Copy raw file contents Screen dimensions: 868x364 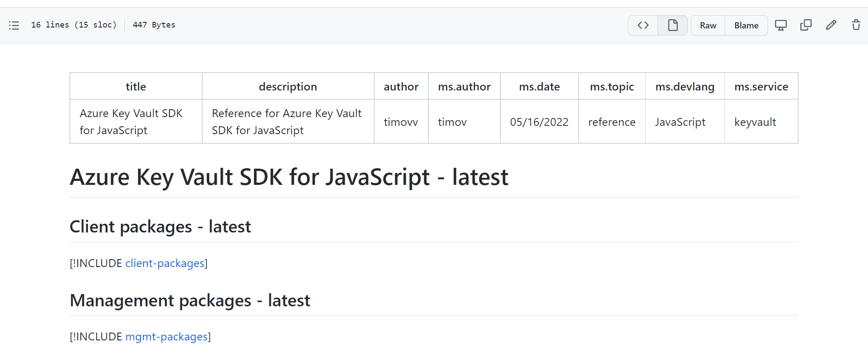coord(806,25)
